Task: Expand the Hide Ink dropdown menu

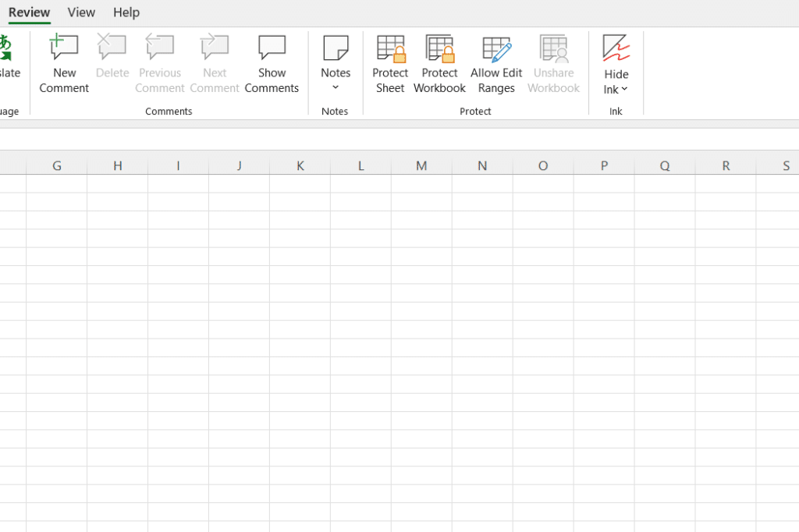Action: [x=624, y=88]
